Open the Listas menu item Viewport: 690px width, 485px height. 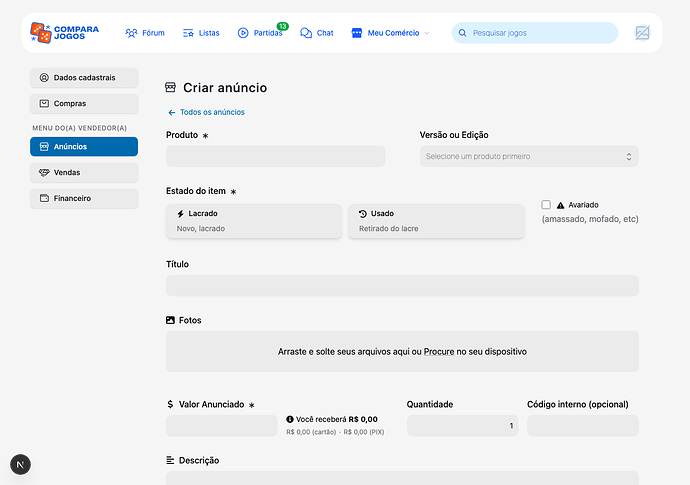point(201,33)
